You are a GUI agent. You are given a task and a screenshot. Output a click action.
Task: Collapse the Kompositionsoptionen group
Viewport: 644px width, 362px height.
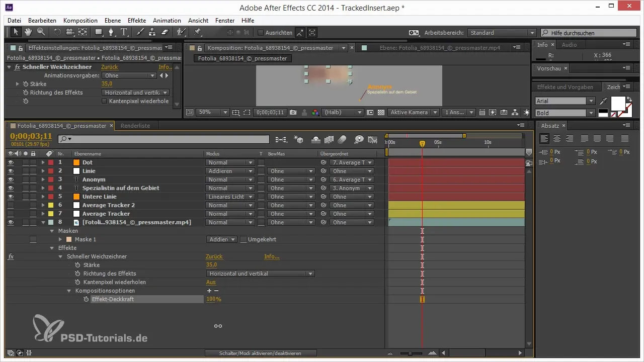(69, 291)
